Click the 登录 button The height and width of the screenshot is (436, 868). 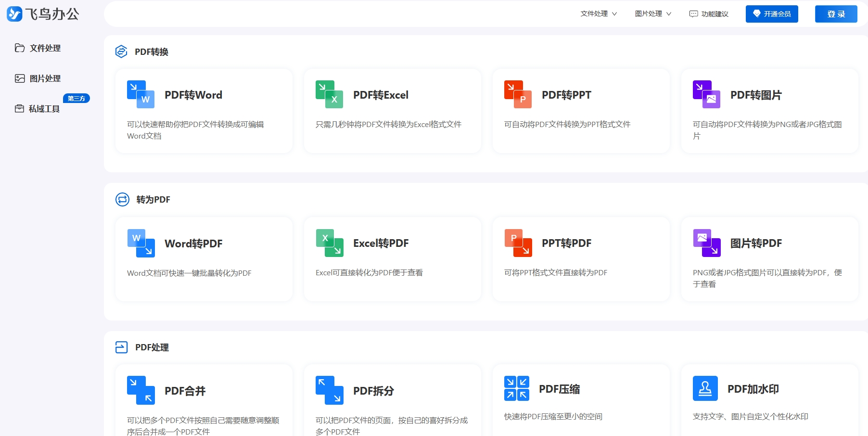coord(836,14)
